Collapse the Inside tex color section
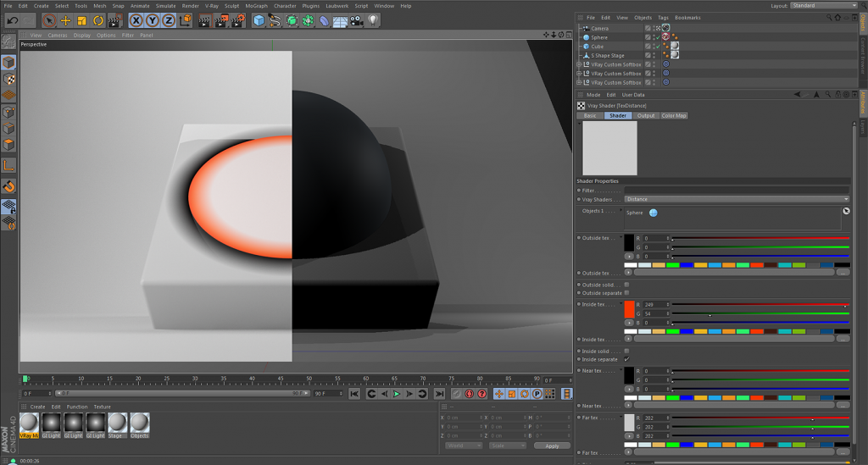Image resolution: width=868 pixels, height=465 pixels. pos(620,304)
